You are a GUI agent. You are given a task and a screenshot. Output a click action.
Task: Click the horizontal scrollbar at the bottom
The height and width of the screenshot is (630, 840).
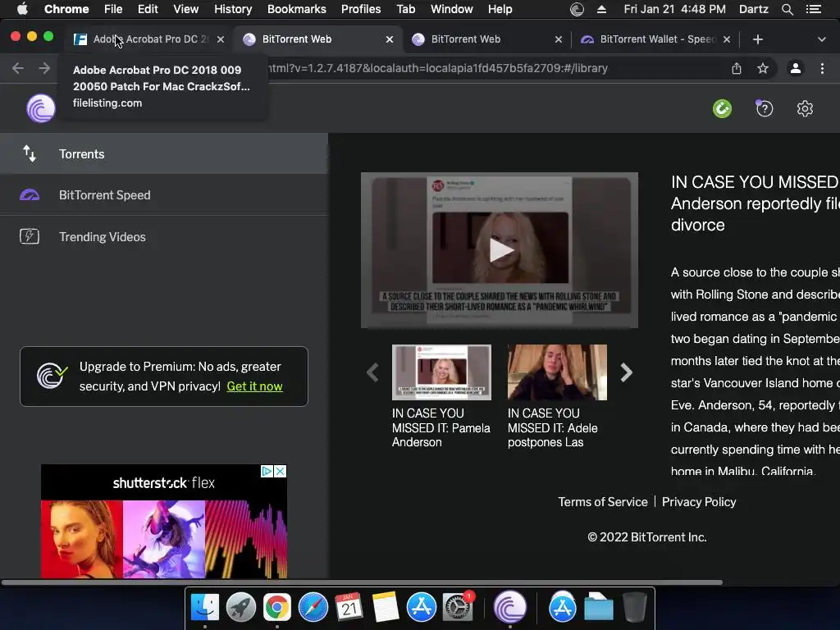[362, 582]
